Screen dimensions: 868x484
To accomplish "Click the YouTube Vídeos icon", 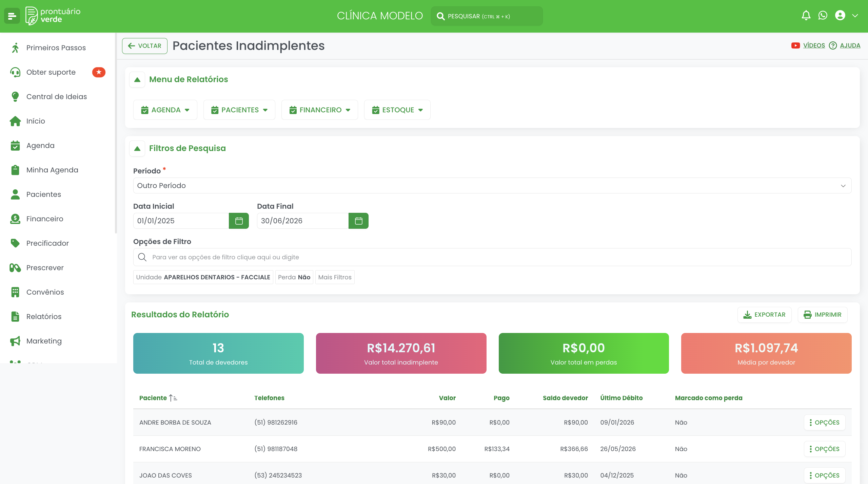I will click(795, 45).
